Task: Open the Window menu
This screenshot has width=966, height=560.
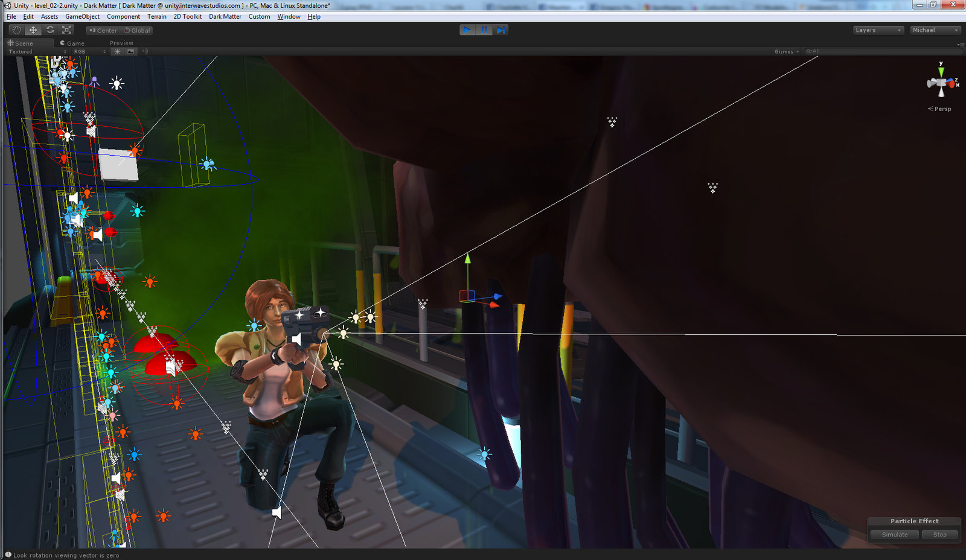Action: tap(289, 16)
